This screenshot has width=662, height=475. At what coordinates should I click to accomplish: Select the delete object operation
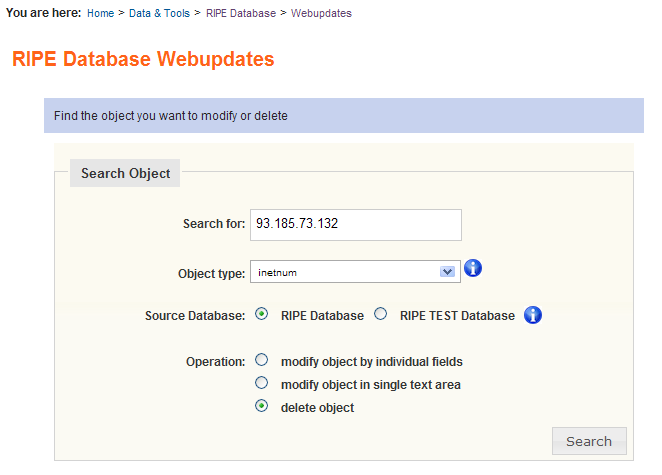click(262, 406)
